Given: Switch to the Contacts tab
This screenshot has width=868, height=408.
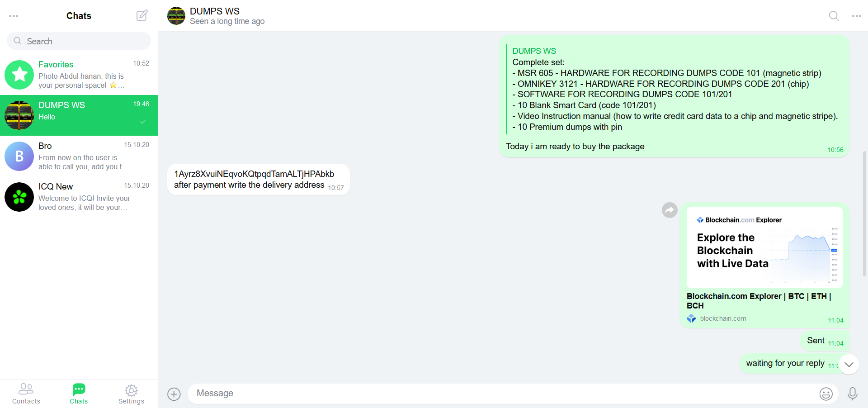Looking at the screenshot, I should click(26, 394).
